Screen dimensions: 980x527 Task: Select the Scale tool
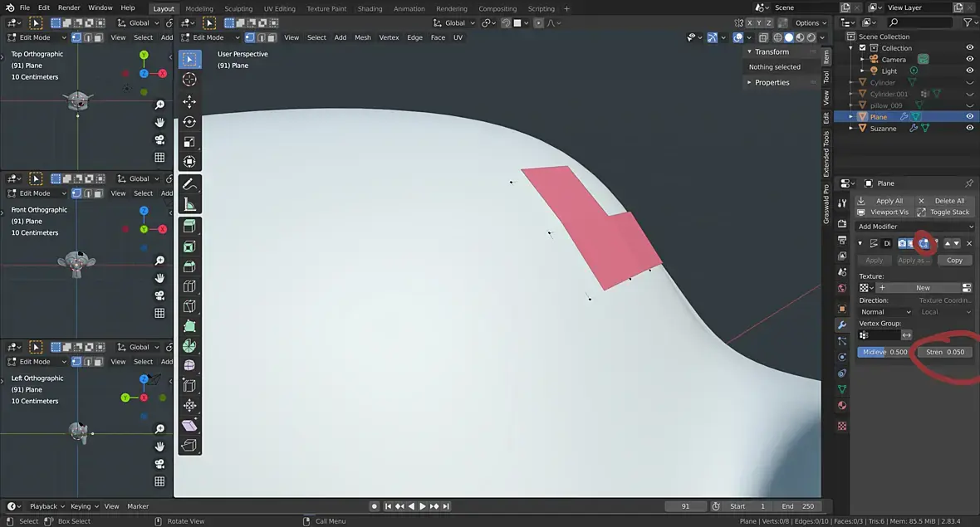(189, 142)
